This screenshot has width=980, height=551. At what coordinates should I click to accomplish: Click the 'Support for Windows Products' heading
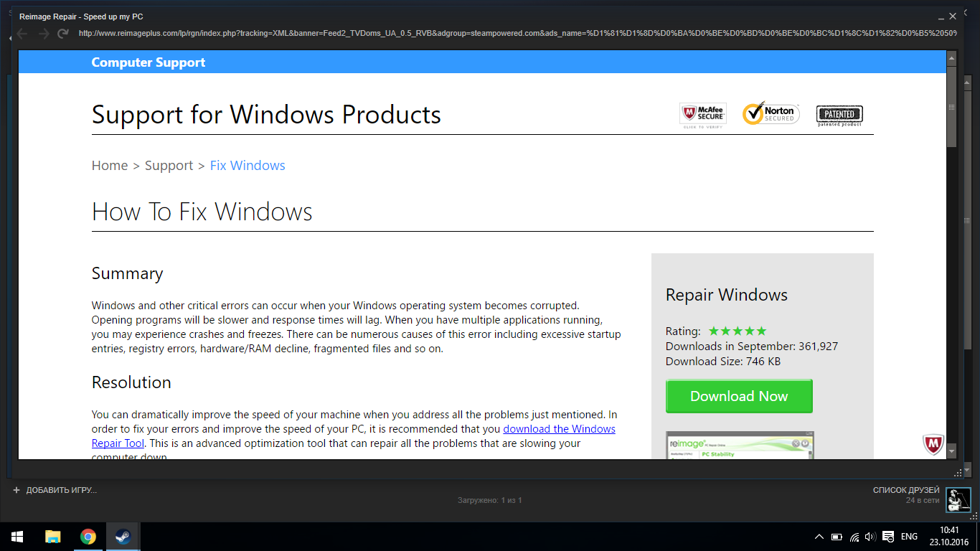coord(266,115)
